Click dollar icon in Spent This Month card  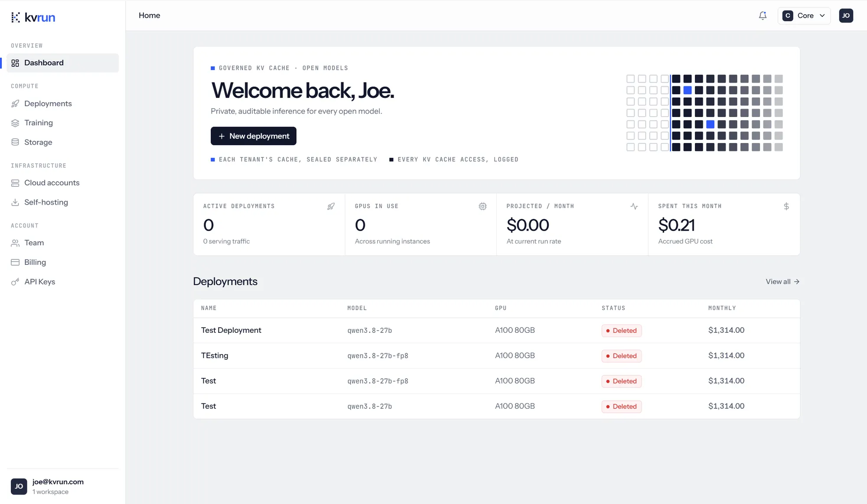point(786,206)
